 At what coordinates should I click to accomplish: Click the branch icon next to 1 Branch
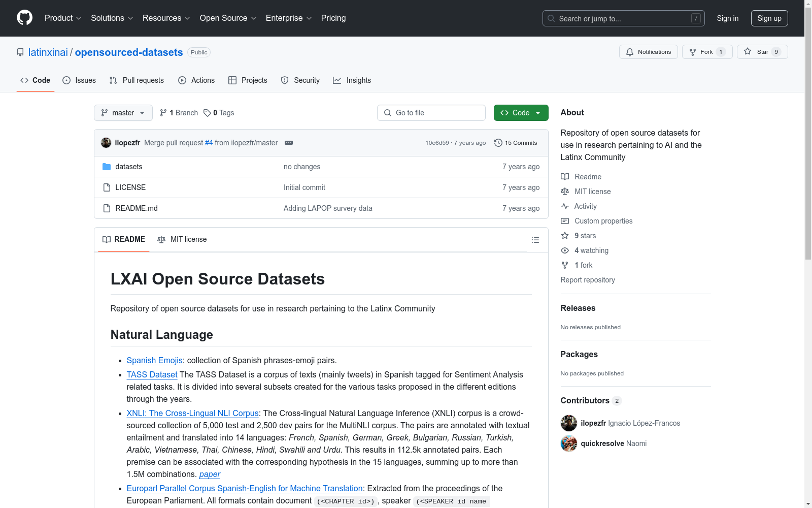[163, 113]
